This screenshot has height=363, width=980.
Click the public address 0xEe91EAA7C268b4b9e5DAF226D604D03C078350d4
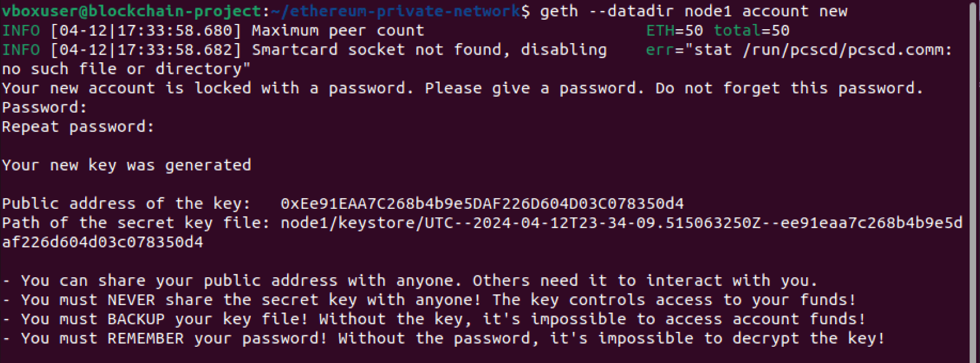(482, 204)
